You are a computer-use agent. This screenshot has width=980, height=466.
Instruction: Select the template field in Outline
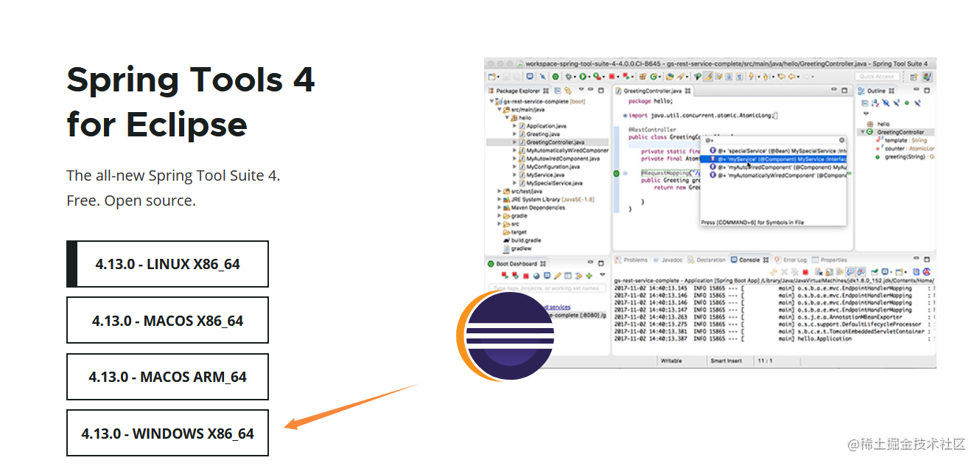(900, 140)
